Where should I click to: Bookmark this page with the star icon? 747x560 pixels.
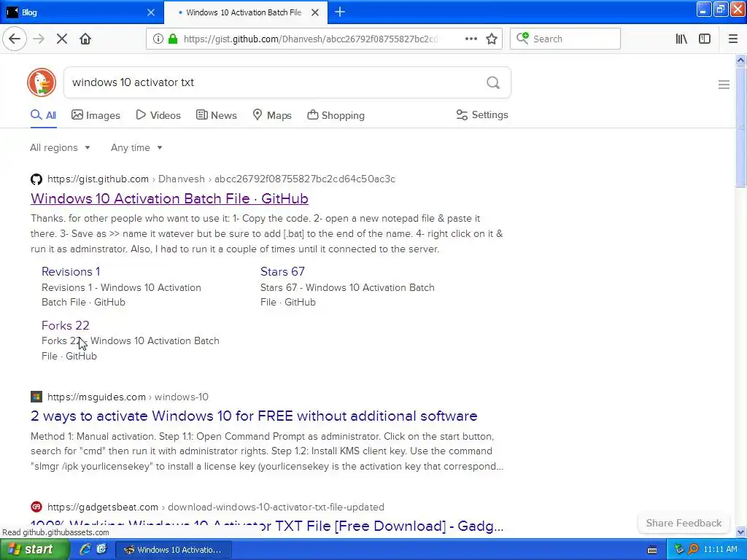pos(492,39)
